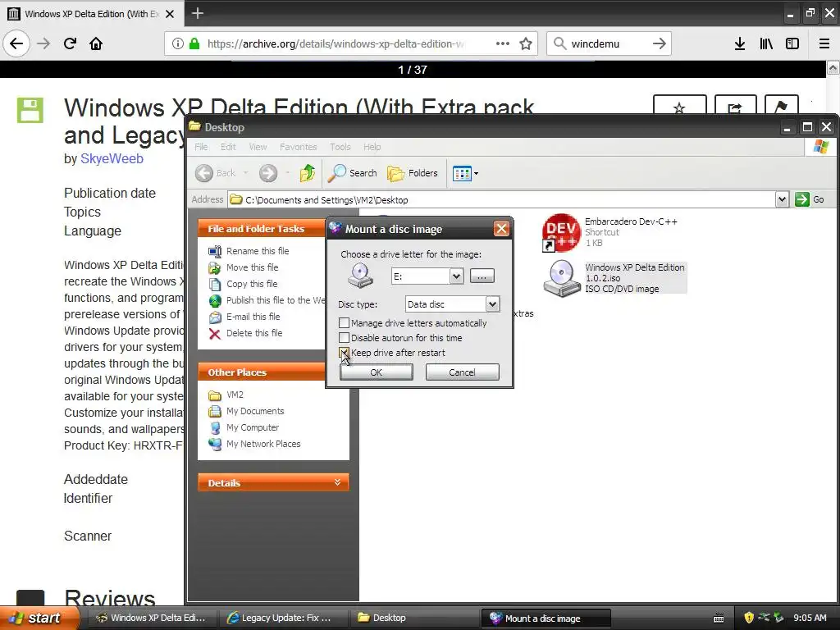Open Explorer Search

coord(353,173)
